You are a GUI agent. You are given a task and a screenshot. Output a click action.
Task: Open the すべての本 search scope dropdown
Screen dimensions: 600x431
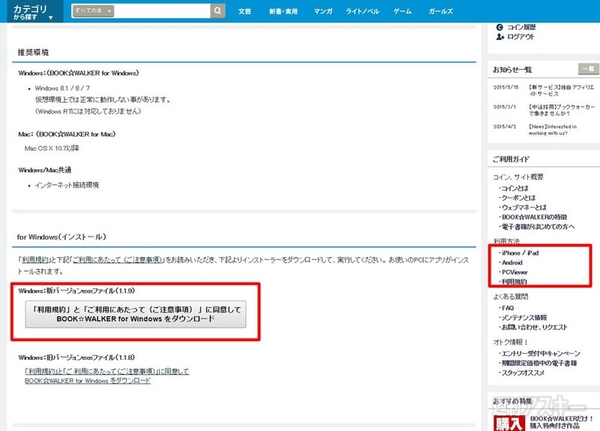tap(93, 11)
